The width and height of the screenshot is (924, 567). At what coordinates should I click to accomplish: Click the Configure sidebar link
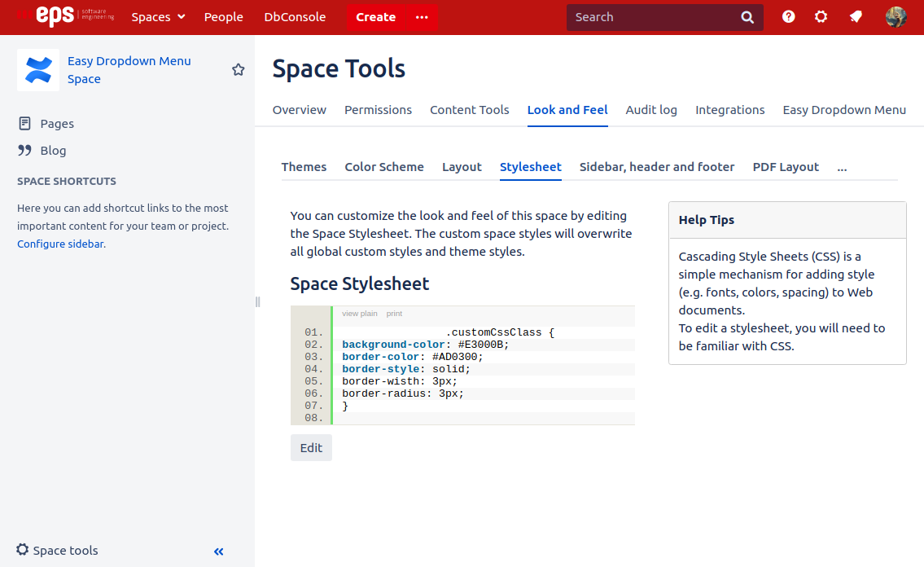60,244
